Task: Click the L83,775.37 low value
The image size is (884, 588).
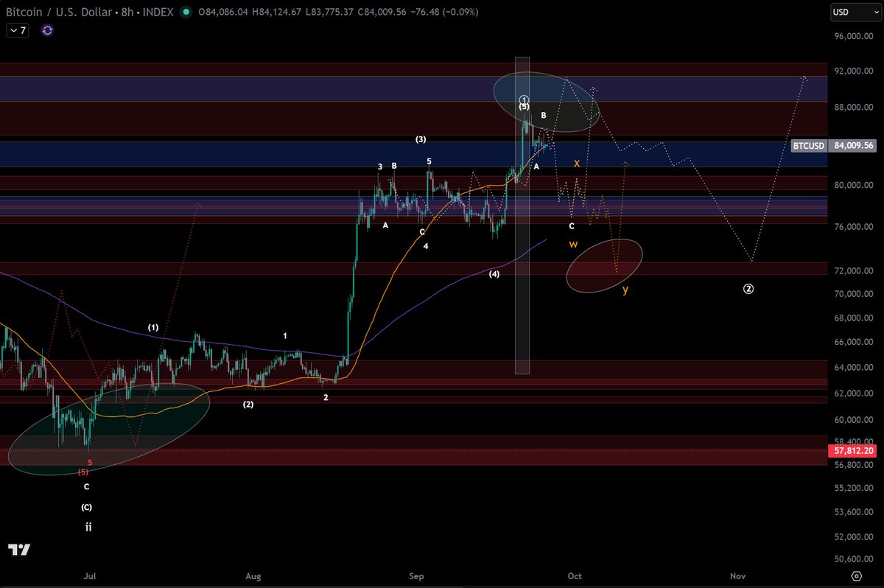Action: pyautogui.click(x=331, y=12)
